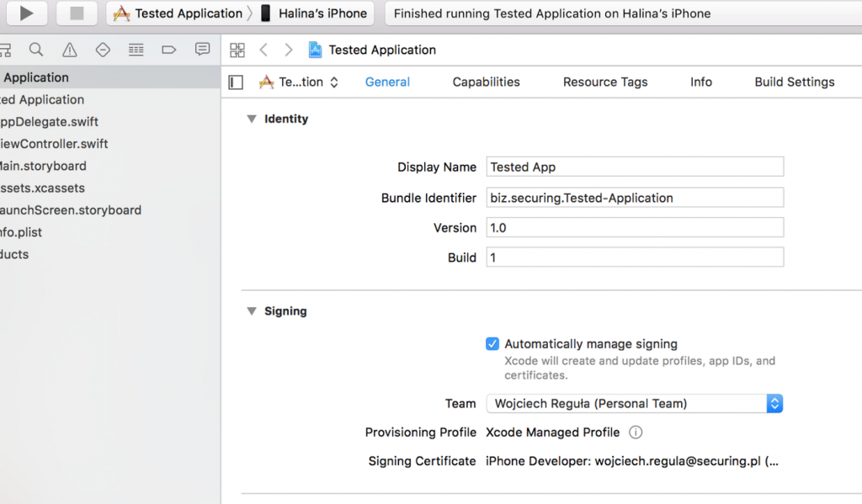
Task: Switch to the Resource Tags tab
Action: [x=605, y=82]
